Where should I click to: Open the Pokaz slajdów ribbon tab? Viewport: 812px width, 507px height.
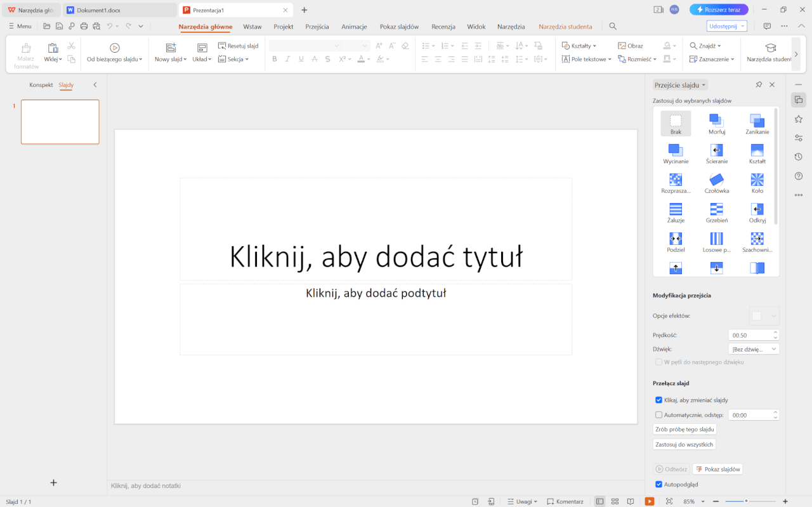(400, 27)
